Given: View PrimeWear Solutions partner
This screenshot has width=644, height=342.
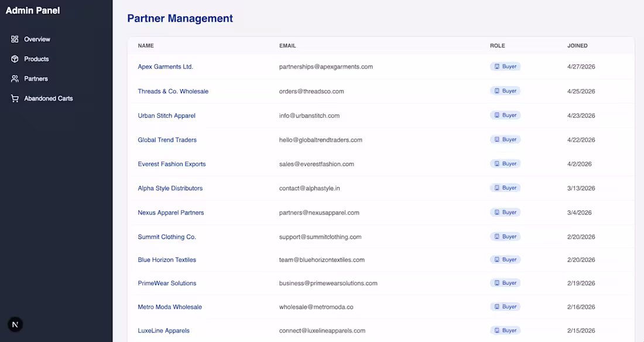Looking at the screenshot, I should click(167, 283).
